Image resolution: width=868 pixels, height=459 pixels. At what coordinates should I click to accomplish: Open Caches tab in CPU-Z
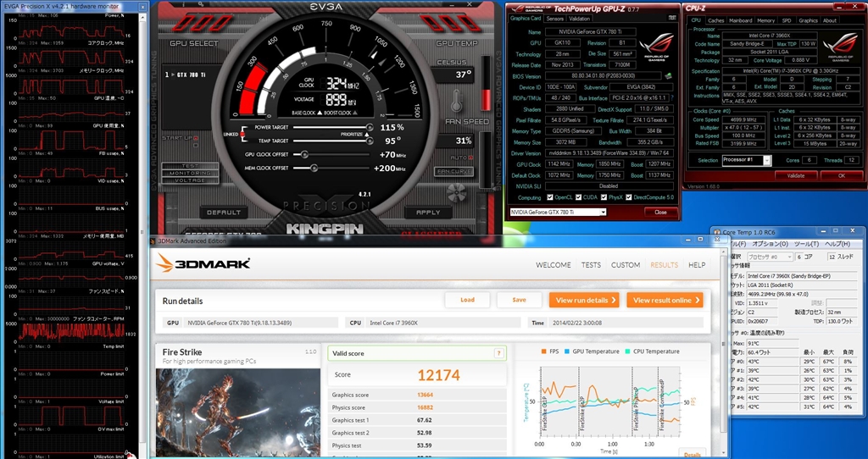click(x=715, y=20)
